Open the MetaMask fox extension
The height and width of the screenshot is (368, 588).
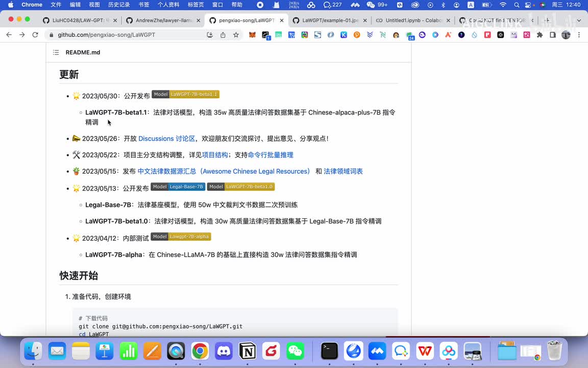(252, 35)
